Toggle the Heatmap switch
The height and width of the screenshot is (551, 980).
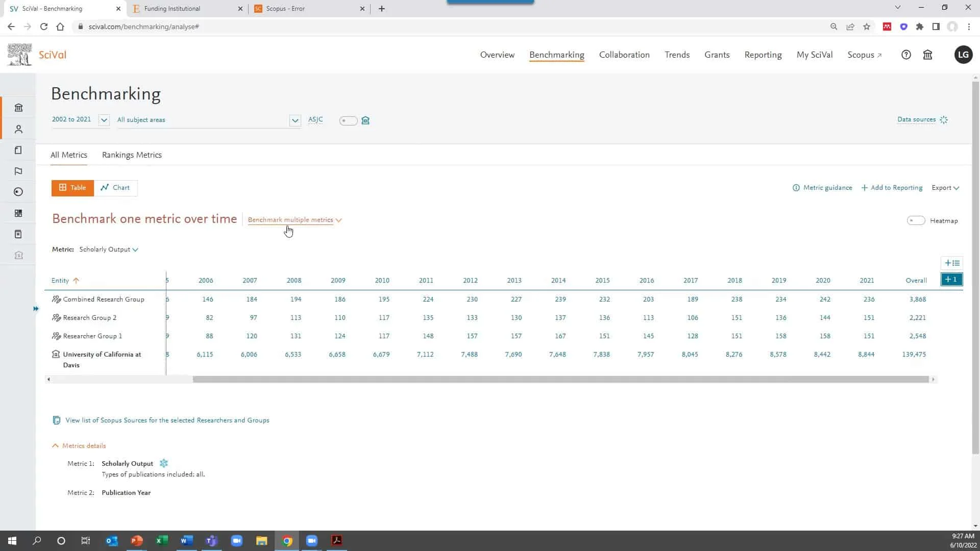click(x=916, y=220)
